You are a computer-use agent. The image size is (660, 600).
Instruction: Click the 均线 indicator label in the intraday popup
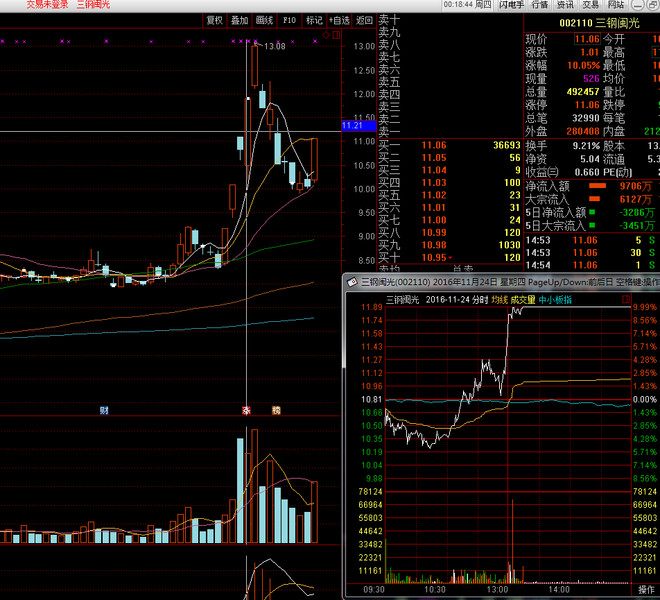pos(500,300)
